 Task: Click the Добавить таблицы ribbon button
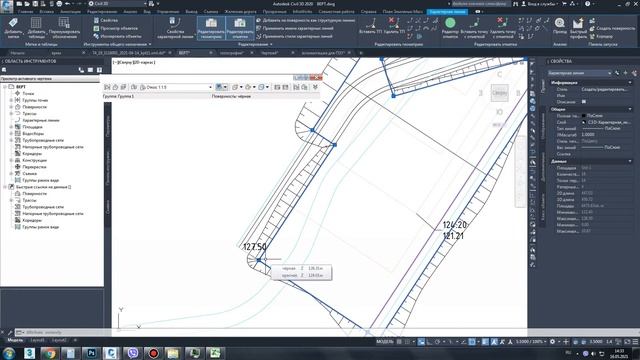(36, 28)
